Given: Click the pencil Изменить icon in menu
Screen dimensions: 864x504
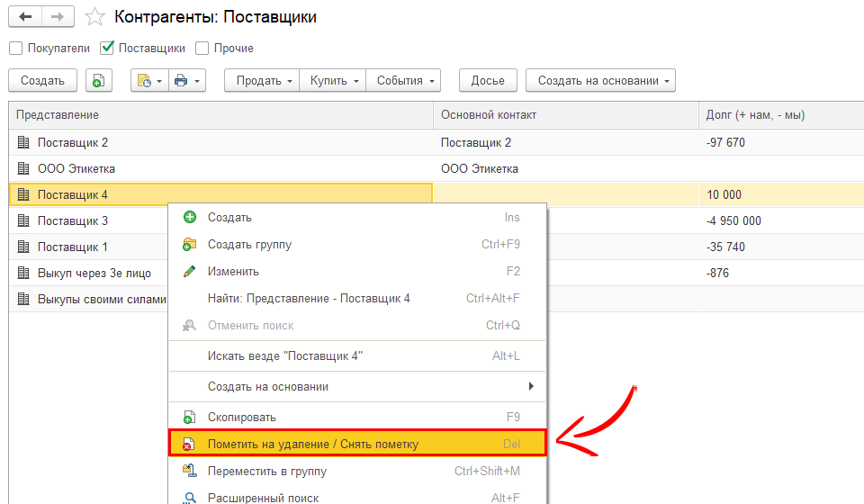Looking at the screenshot, I should tap(189, 272).
